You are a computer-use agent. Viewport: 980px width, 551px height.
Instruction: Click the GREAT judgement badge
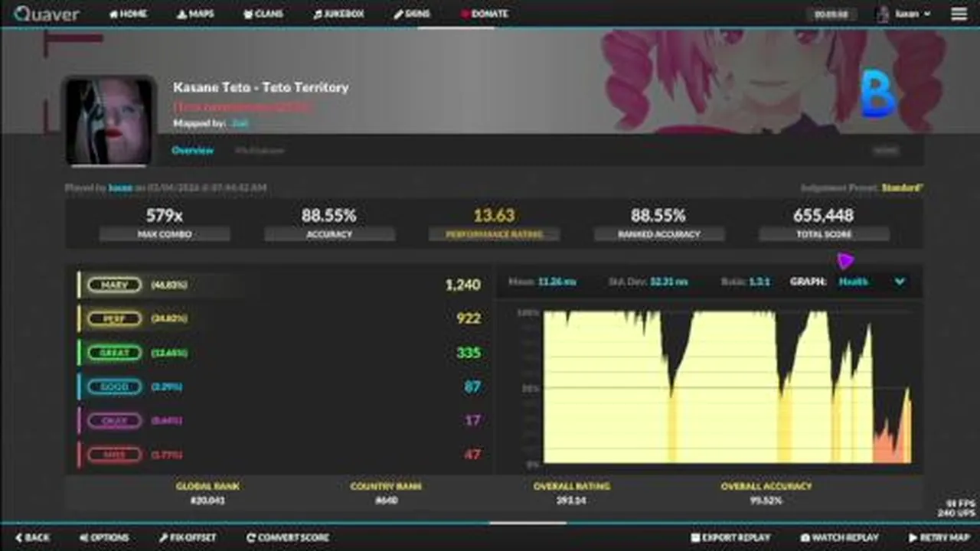(114, 353)
